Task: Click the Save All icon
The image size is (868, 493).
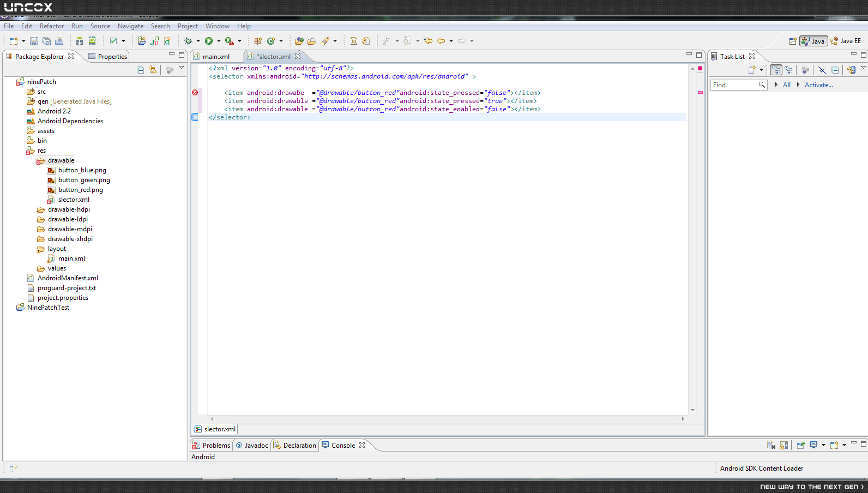Action: pyautogui.click(x=46, y=41)
